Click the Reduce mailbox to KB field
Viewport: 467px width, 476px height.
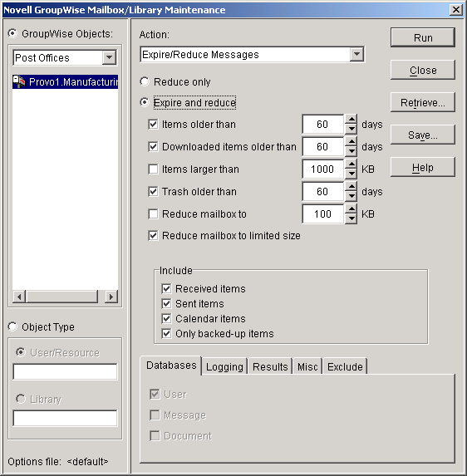[x=322, y=214]
